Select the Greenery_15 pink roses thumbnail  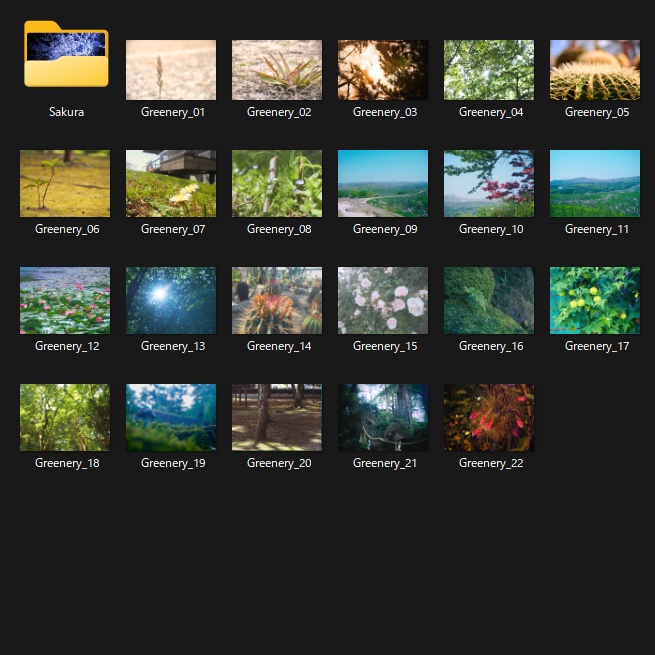[x=383, y=300]
